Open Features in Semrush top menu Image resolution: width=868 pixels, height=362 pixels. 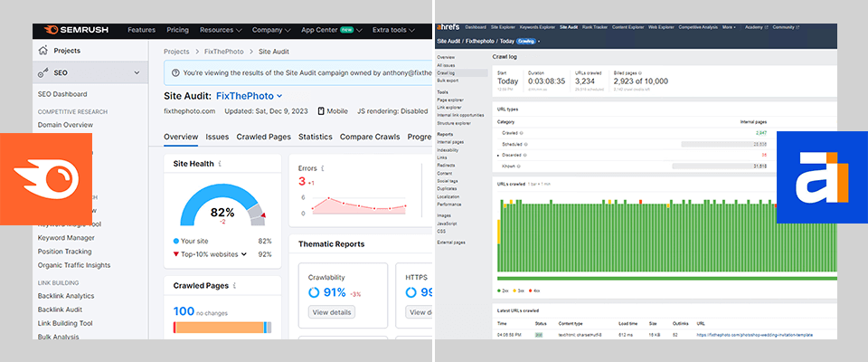tap(141, 30)
